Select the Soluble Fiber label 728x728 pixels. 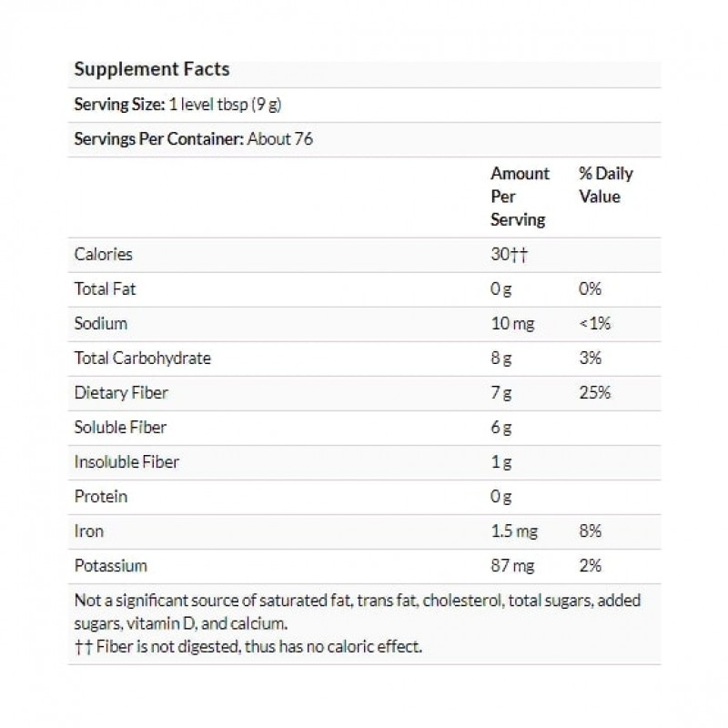[120, 428]
